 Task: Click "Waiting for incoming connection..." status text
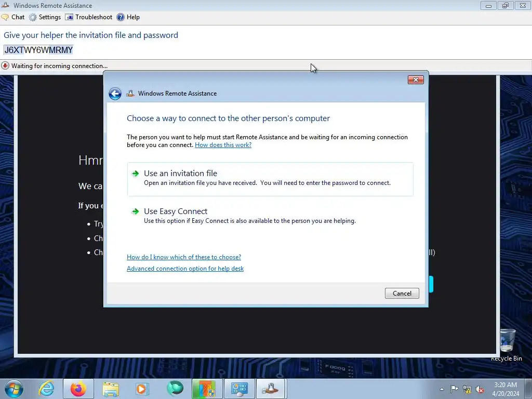pyautogui.click(x=59, y=66)
